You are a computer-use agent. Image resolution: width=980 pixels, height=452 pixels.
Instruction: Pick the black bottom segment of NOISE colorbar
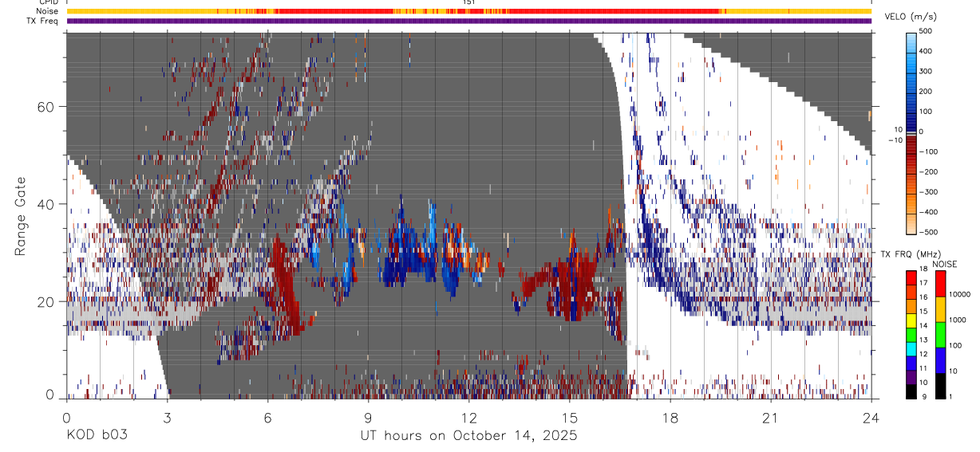(x=940, y=385)
